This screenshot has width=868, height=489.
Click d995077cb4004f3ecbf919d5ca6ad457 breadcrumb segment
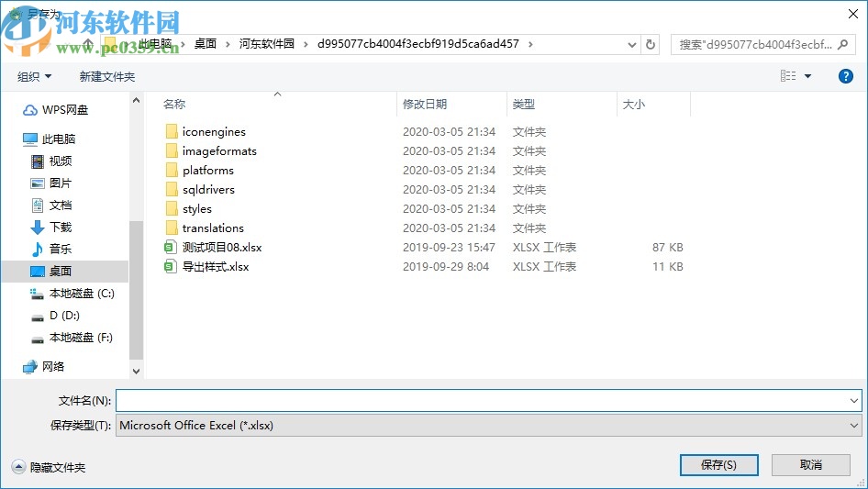pos(418,44)
